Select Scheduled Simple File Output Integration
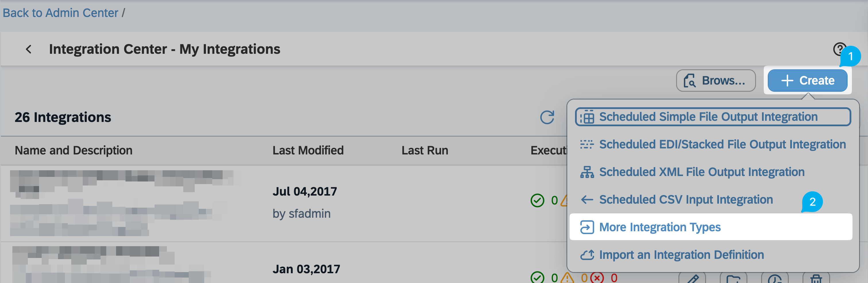Image resolution: width=868 pixels, height=283 pixels. click(x=708, y=117)
